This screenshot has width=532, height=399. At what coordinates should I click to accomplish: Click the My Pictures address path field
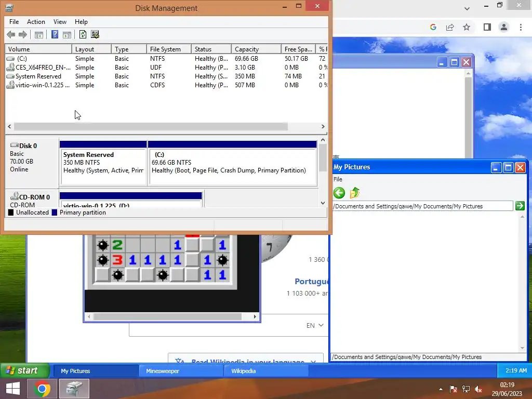point(422,206)
